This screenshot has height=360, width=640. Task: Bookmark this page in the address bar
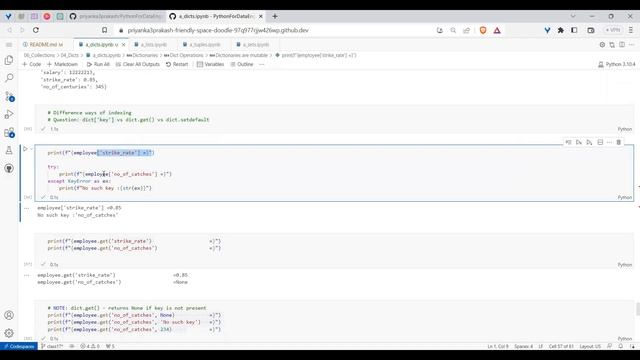click(104, 30)
